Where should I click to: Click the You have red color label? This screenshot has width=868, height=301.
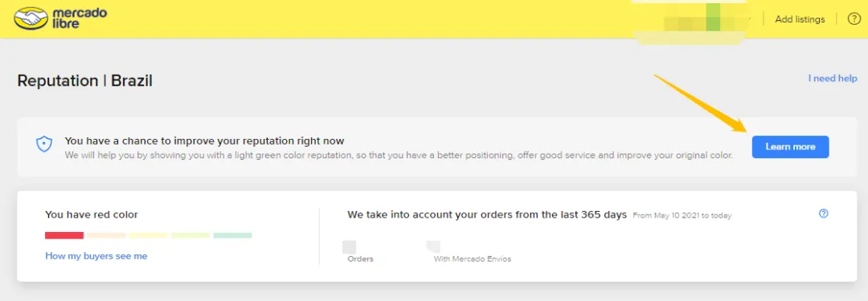92,214
